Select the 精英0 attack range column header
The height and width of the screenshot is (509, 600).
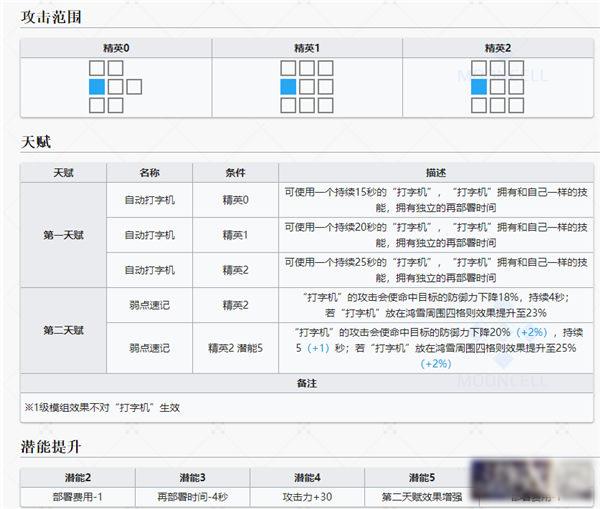[x=116, y=48]
